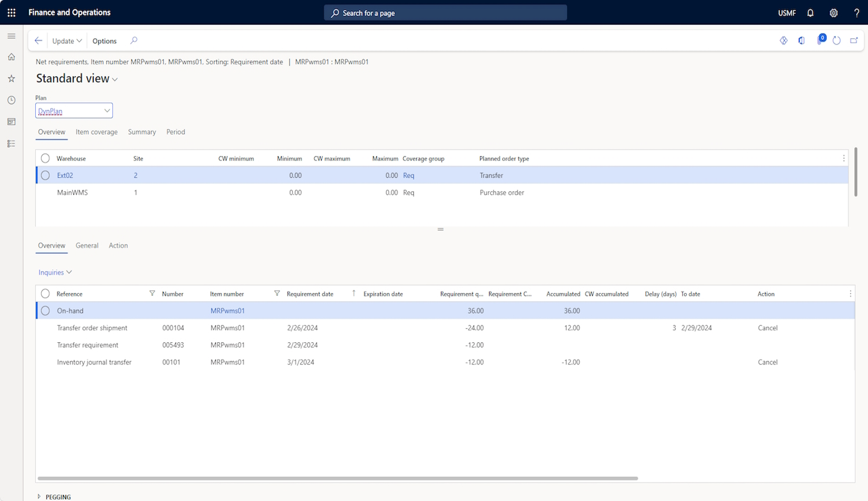Open Recent clock icon in sidebar

12,100
